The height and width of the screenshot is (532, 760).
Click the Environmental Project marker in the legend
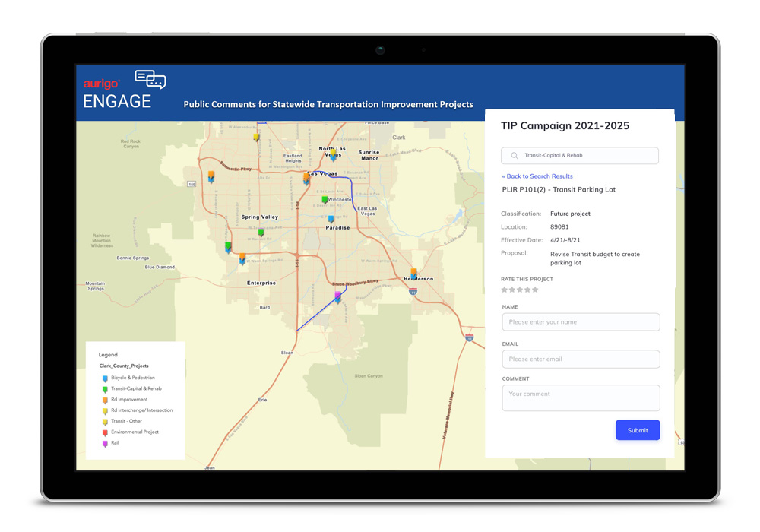click(104, 432)
